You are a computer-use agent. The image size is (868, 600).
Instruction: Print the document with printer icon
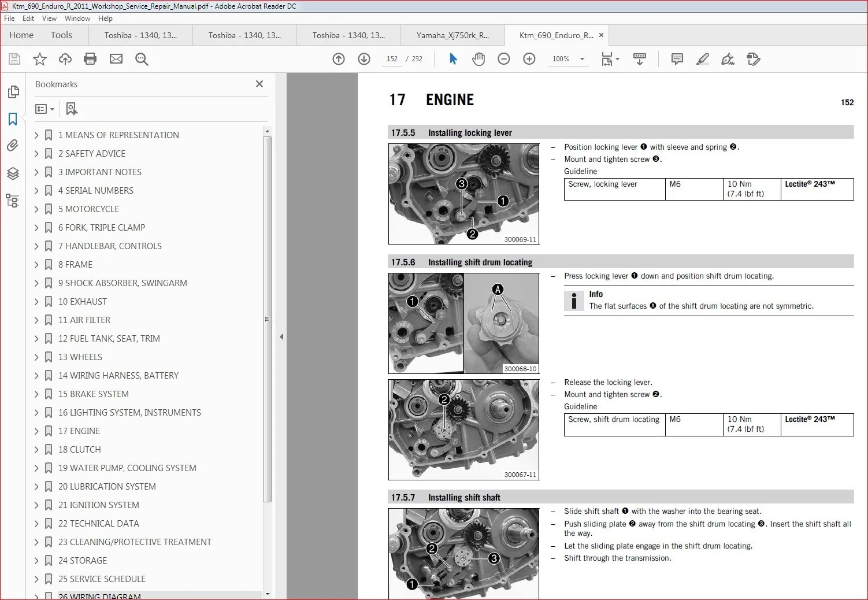coord(90,59)
